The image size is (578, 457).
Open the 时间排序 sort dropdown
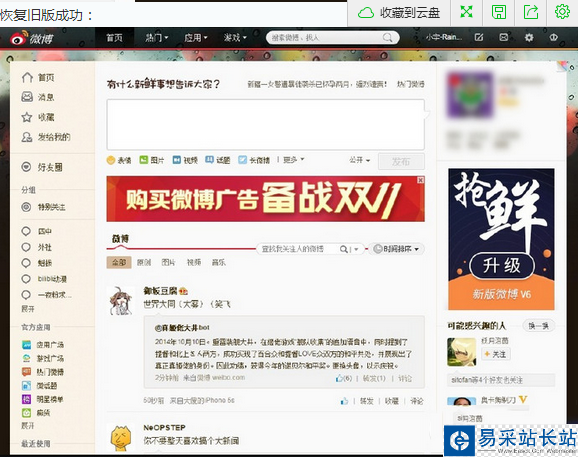point(397,249)
